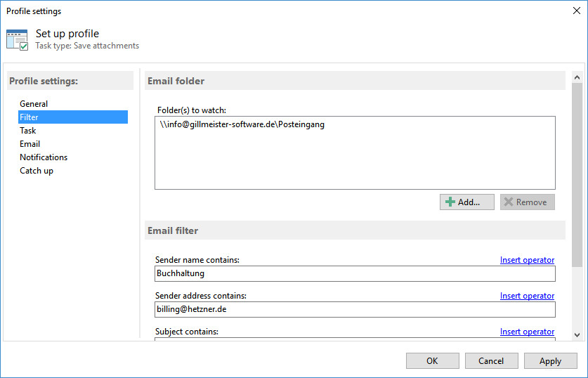Add a folder to watch
The width and height of the screenshot is (588, 378).
coord(467,202)
